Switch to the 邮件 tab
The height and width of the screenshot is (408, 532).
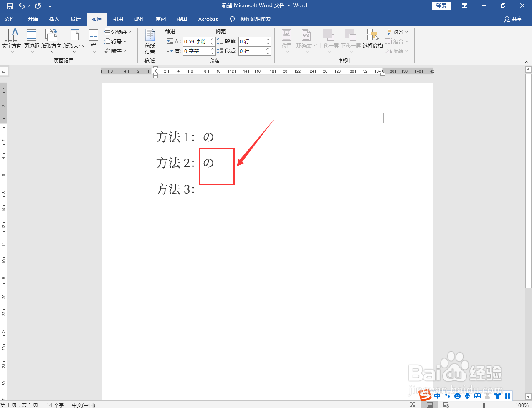pos(139,19)
